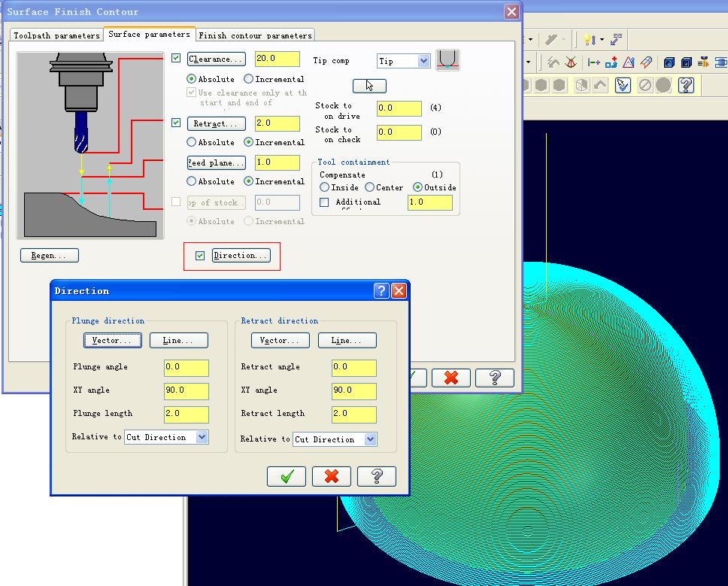Click the Feed plane... button
The height and width of the screenshot is (586, 728).
217,162
